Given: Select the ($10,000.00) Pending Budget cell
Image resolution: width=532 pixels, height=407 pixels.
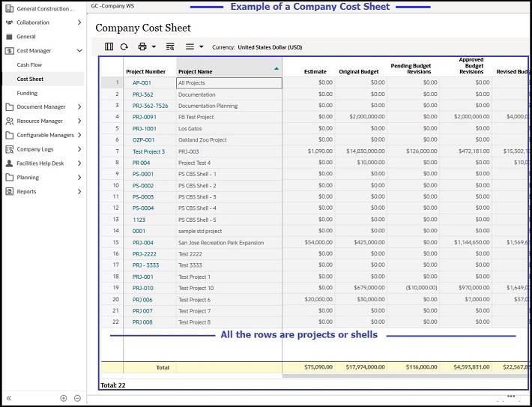Looking at the screenshot, I should 414,288.
